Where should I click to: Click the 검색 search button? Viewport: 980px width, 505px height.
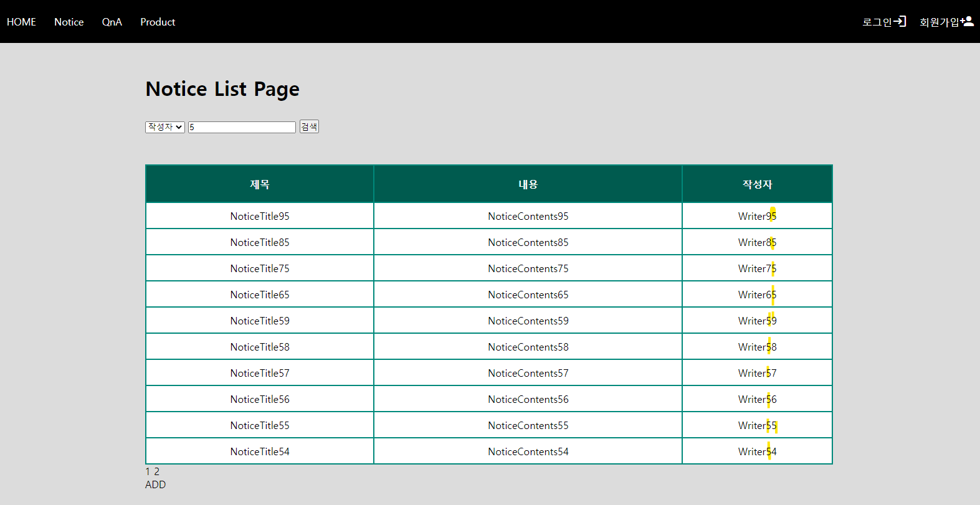click(x=309, y=126)
